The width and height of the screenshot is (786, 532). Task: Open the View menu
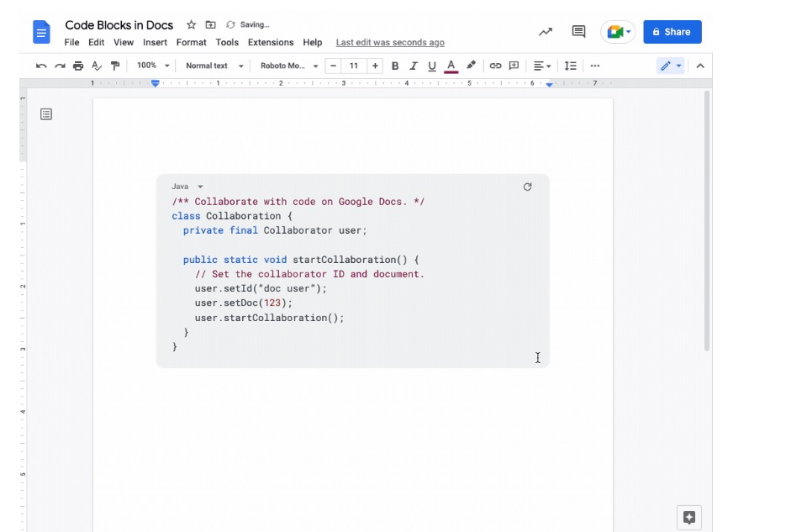click(x=124, y=43)
